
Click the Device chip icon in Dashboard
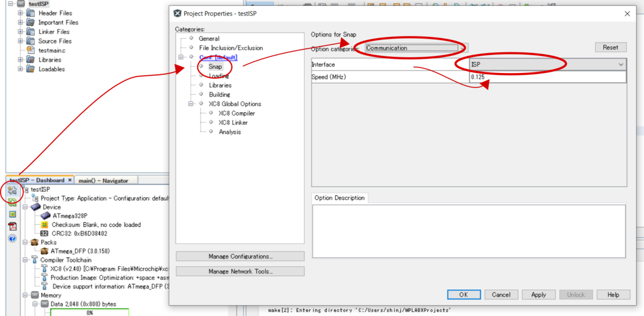point(35,207)
